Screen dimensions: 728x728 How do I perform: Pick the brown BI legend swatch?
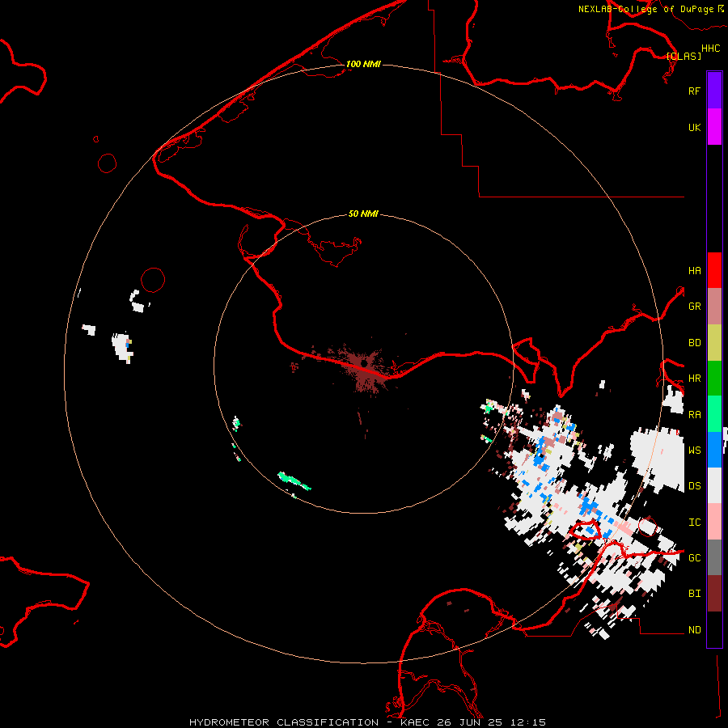click(x=714, y=594)
